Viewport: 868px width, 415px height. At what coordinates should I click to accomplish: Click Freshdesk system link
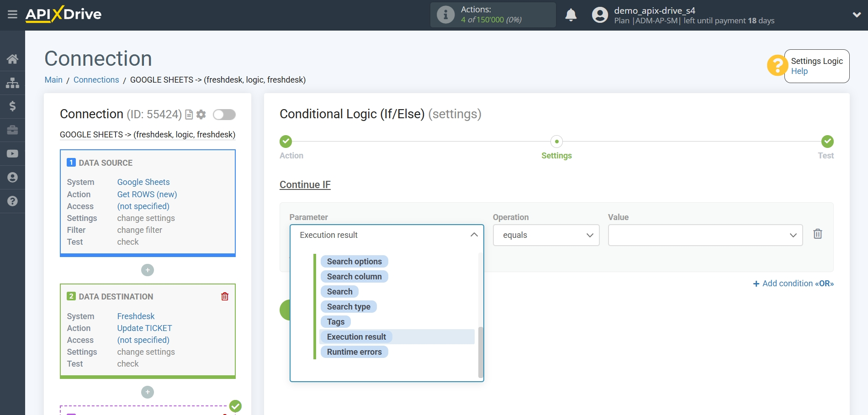point(136,316)
